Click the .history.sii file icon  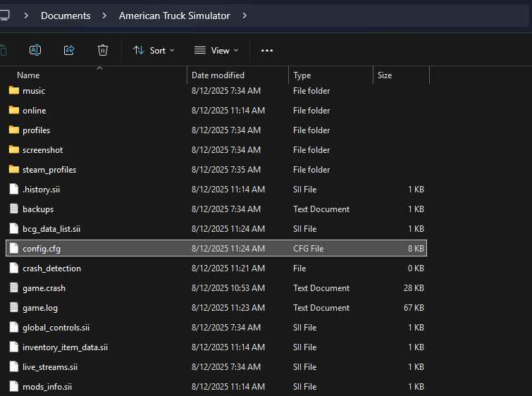point(14,189)
